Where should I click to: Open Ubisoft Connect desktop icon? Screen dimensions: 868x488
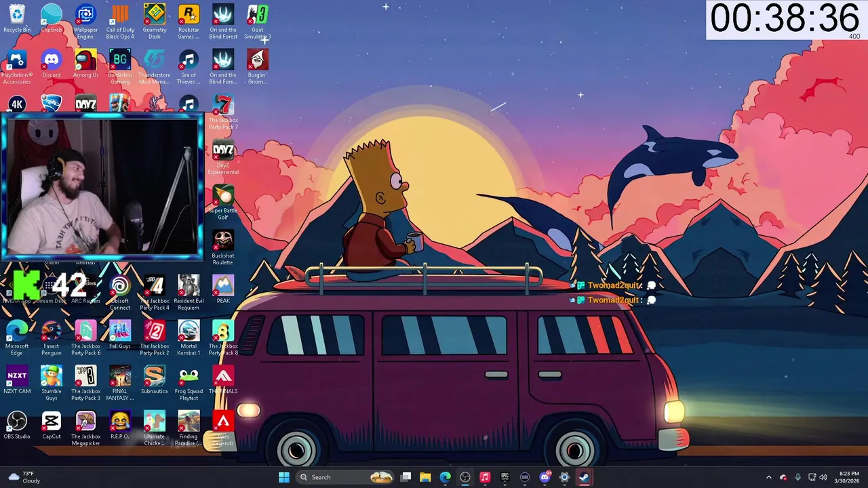120,293
